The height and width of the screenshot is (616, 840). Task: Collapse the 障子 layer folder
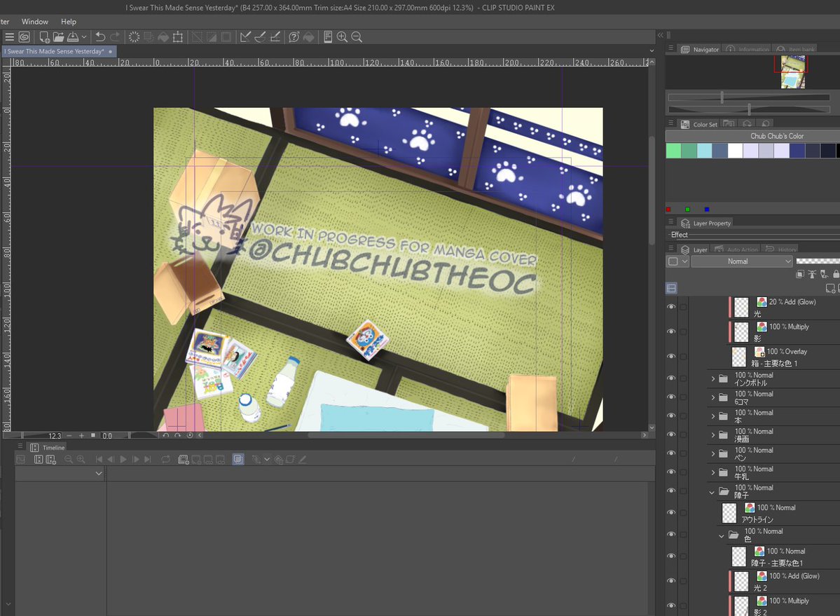coord(711,491)
